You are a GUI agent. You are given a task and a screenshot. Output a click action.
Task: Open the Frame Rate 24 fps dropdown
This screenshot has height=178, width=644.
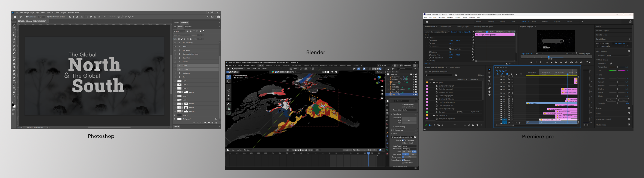click(409, 110)
